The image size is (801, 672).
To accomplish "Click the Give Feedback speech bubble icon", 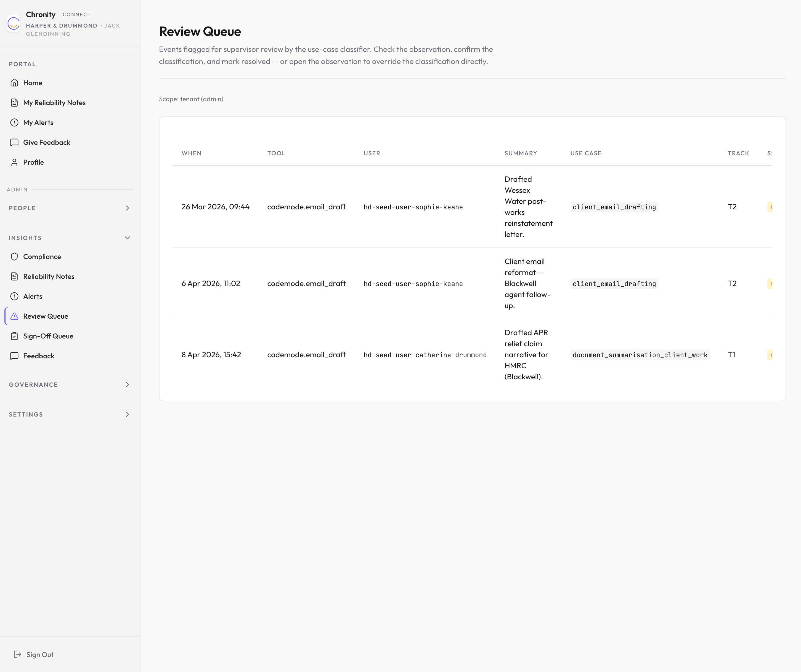I will click(15, 142).
